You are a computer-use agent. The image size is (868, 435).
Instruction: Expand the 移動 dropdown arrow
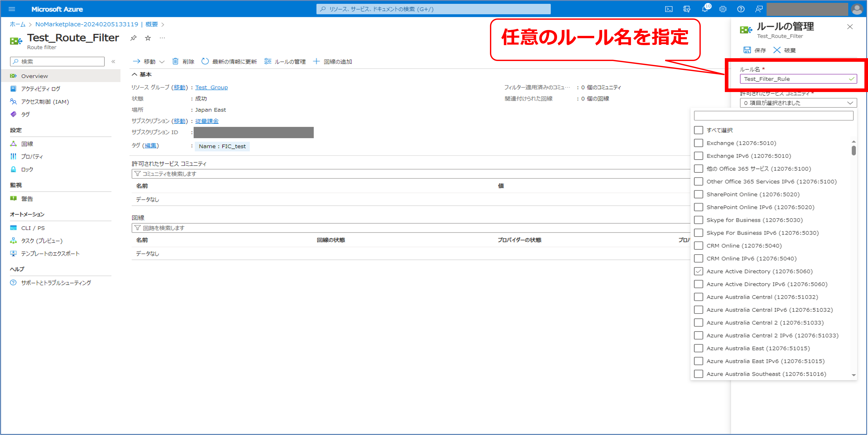[162, 62]
